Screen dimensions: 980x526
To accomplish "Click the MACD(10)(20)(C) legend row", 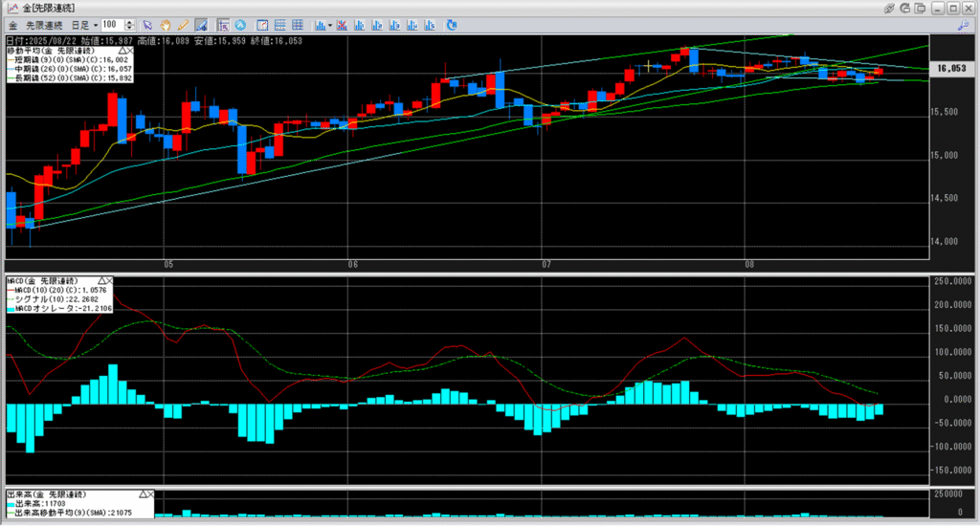I will 56,290.
